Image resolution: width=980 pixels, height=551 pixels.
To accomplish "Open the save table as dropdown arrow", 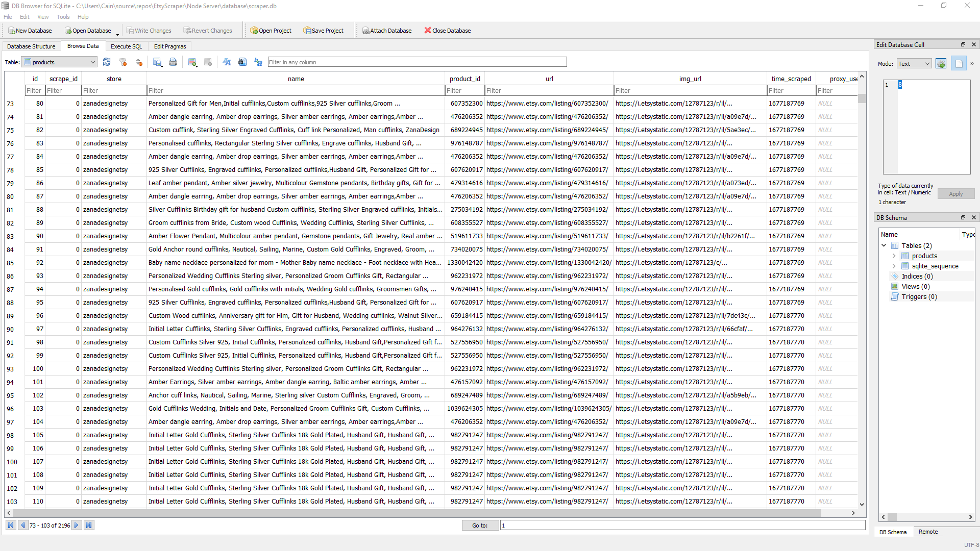I will (x=161, y=66).
